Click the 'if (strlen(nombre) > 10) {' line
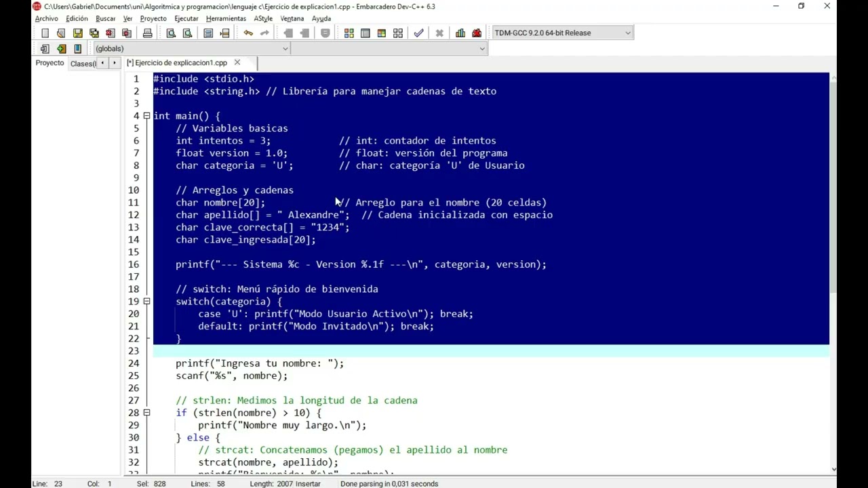 coord(248,413)
